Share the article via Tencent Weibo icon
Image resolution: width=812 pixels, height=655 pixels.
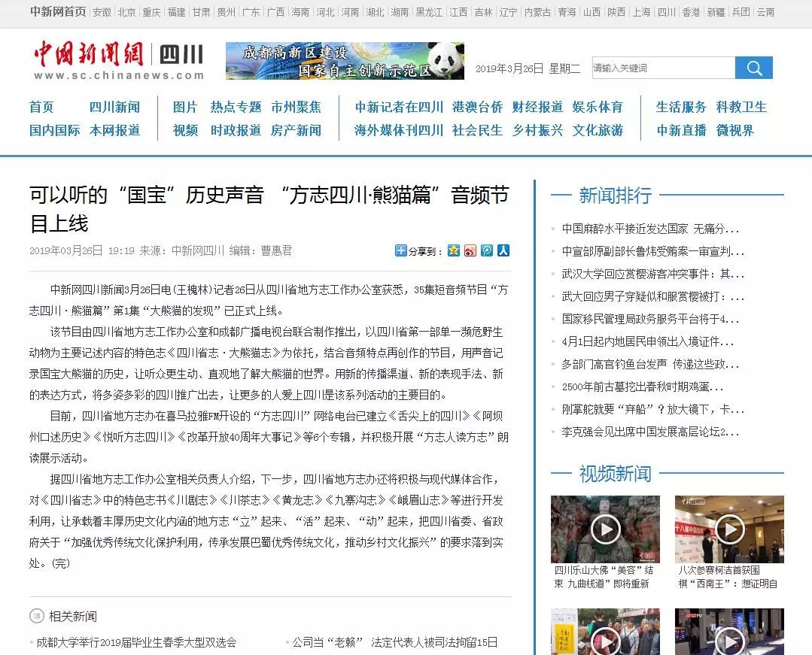[487, 250]
